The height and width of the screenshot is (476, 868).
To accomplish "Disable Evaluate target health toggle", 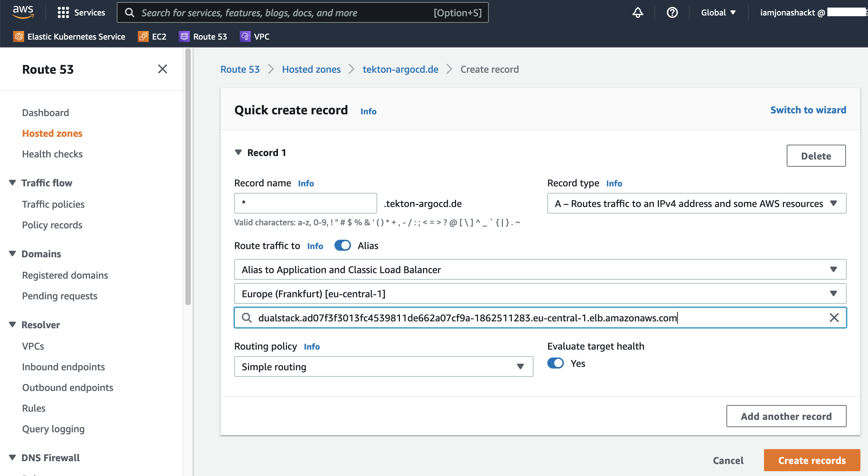I will [x=555, y=363].
